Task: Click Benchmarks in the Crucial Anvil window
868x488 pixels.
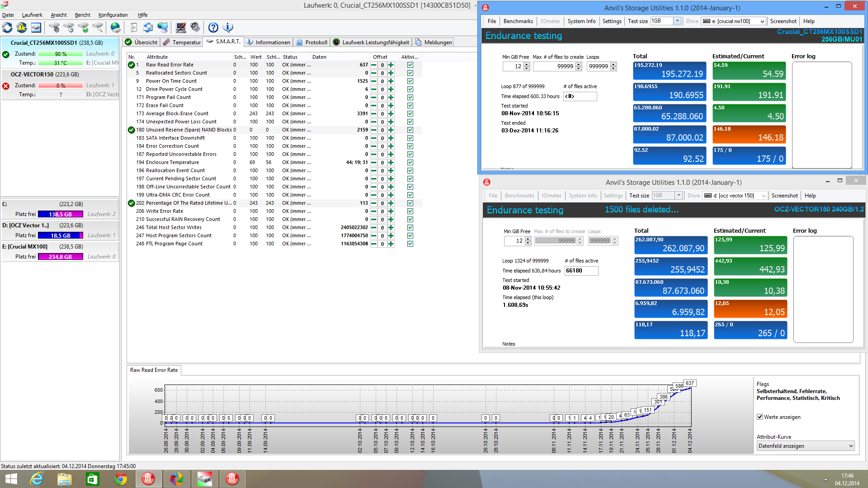Action: point(518,21)
